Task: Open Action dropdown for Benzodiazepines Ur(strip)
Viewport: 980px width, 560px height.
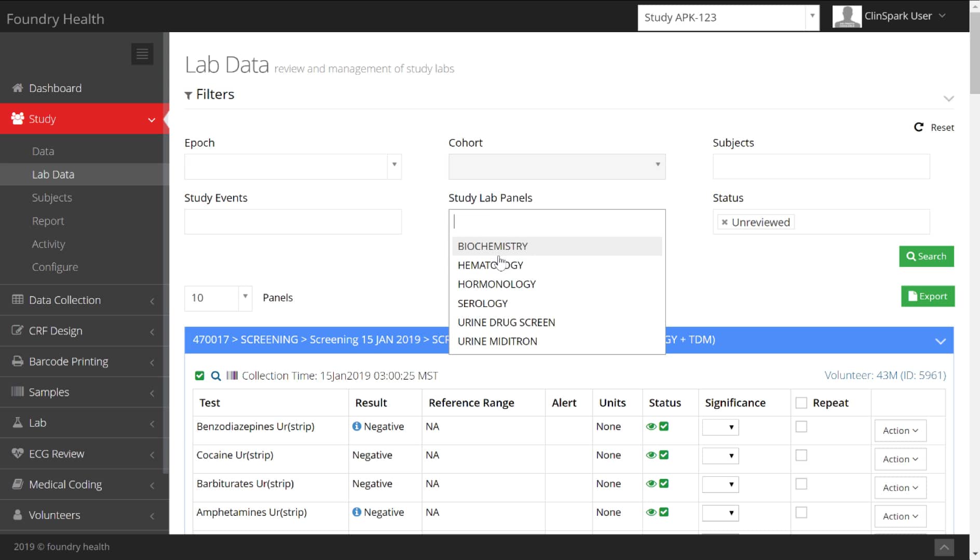Action: point(900,431)
